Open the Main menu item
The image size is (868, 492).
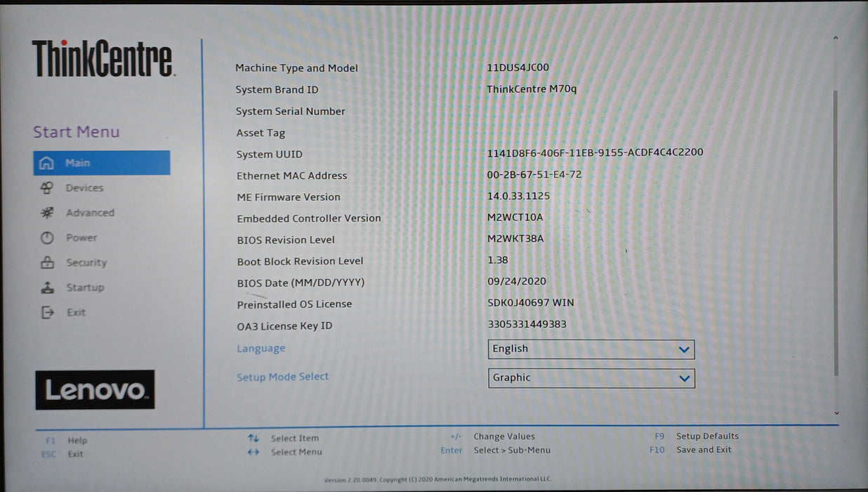pos(102,163)
